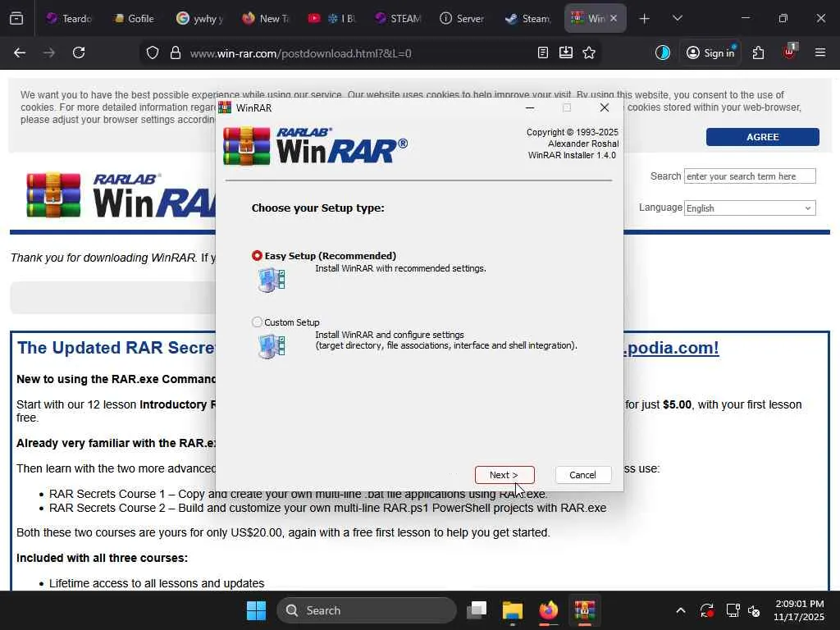Screen dimensions: 840x630
Task: Click the uBlock Origin extension icon
Action: coord(789,52)
